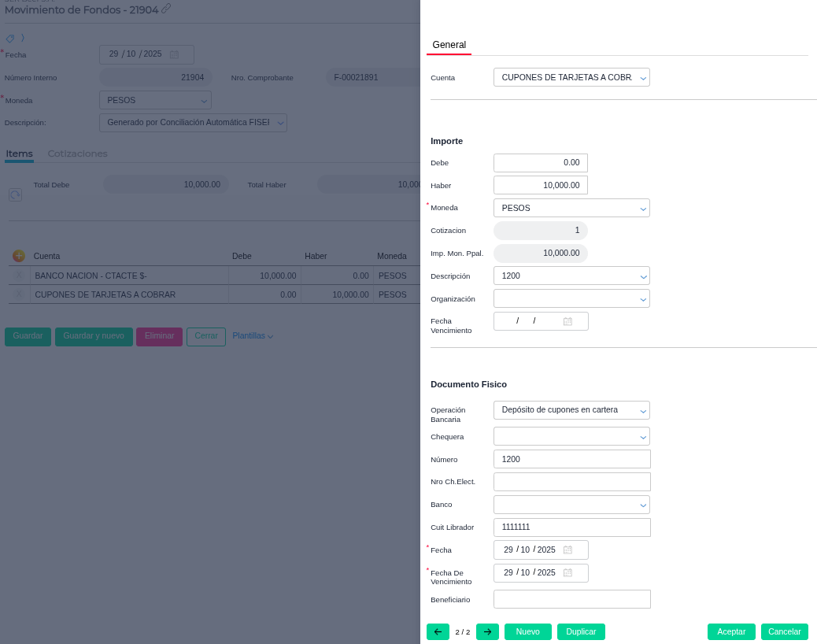Expand the small chevron beside the tag icon
Image resolution: width=817 pixels, height=644 pixels.
(22, 38)
